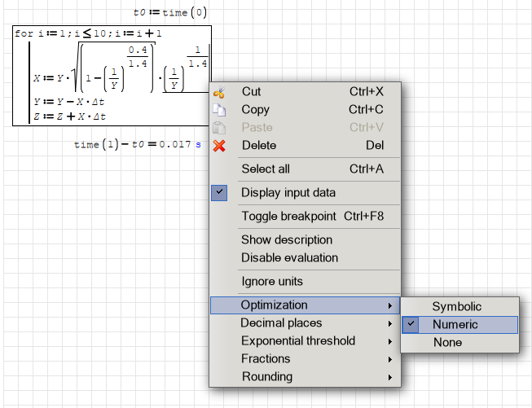This screenshot has width=532, height=408.
Task: Click the Cut scissors icon
Action: (218, 92)
